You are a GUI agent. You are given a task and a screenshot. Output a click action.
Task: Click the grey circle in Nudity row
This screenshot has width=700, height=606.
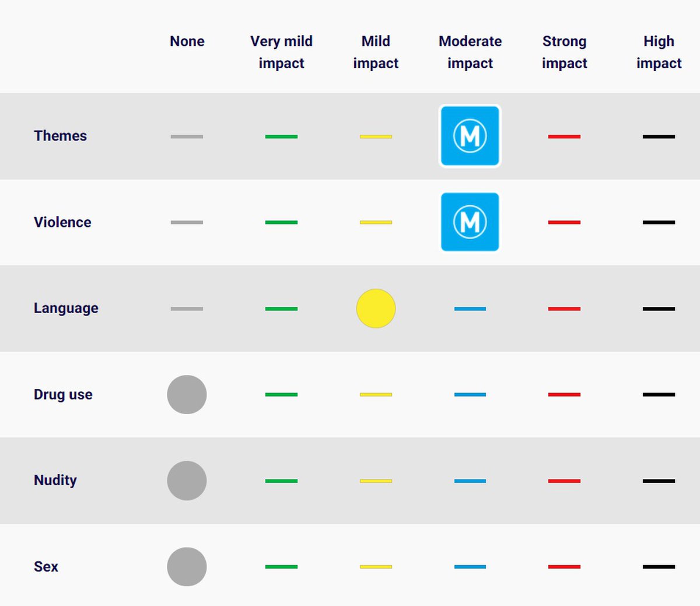187,481
